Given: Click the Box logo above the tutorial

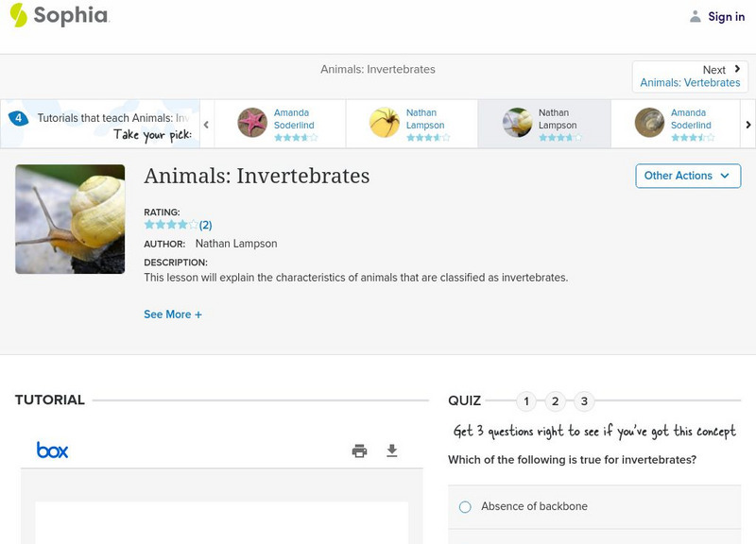Looking at the screenshot, I should tap(50, 450).
